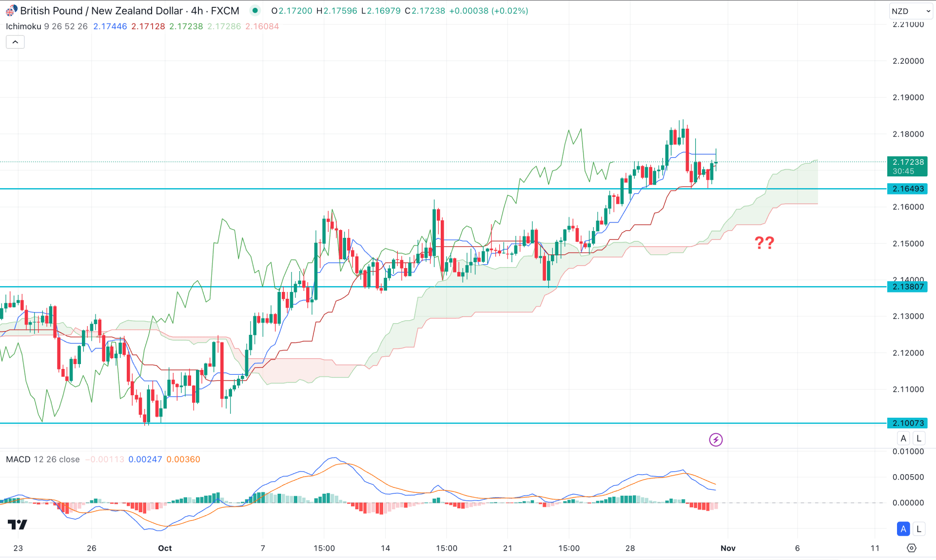Image resolution: width=936 pixels, height=560 pixels.
Task: Select the British Pound / New Zealand Dollar title
Action: click(102, 11)
